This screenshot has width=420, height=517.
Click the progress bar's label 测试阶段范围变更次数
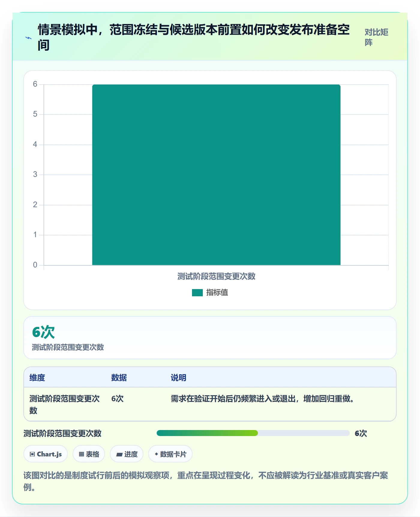[62, 433]
